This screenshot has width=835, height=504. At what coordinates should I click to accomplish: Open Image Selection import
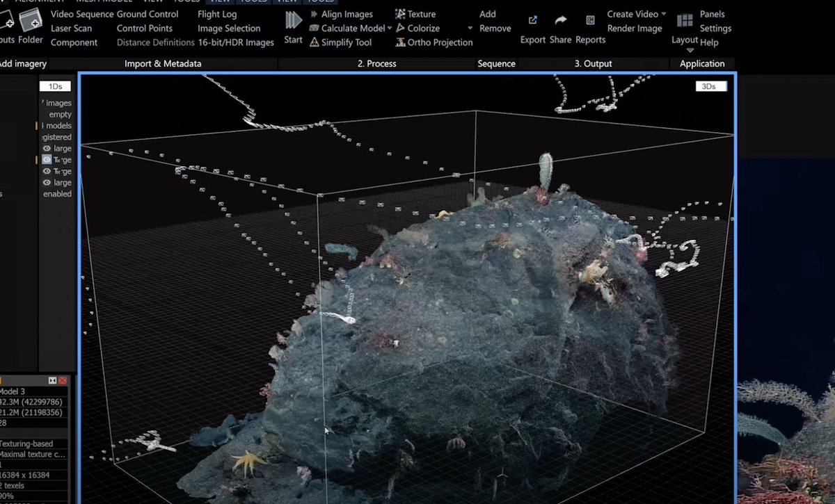tap(229, 29)
